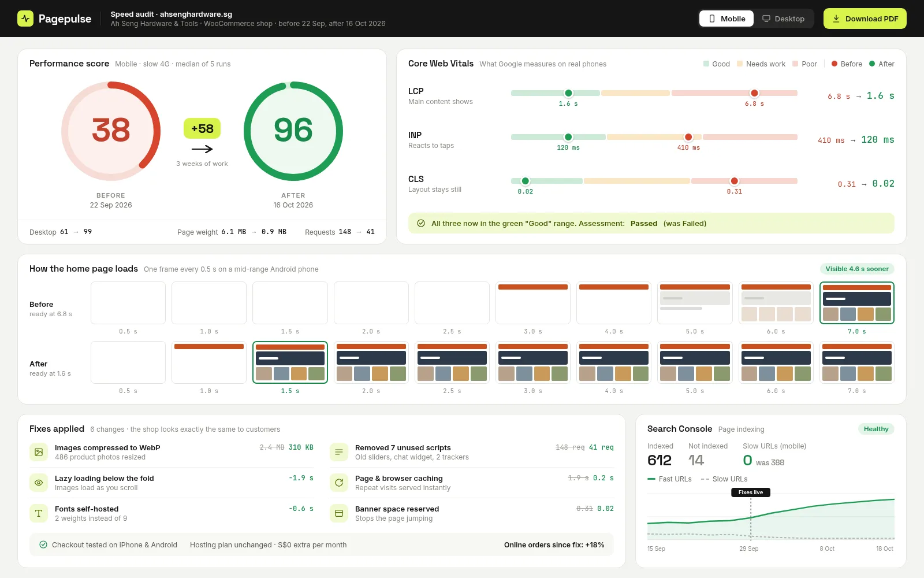Viewport: 924px width, 578px height.
Task: Click the CLS before marker at 0.31
Action: pyautogui.click(x=734, y=181)
